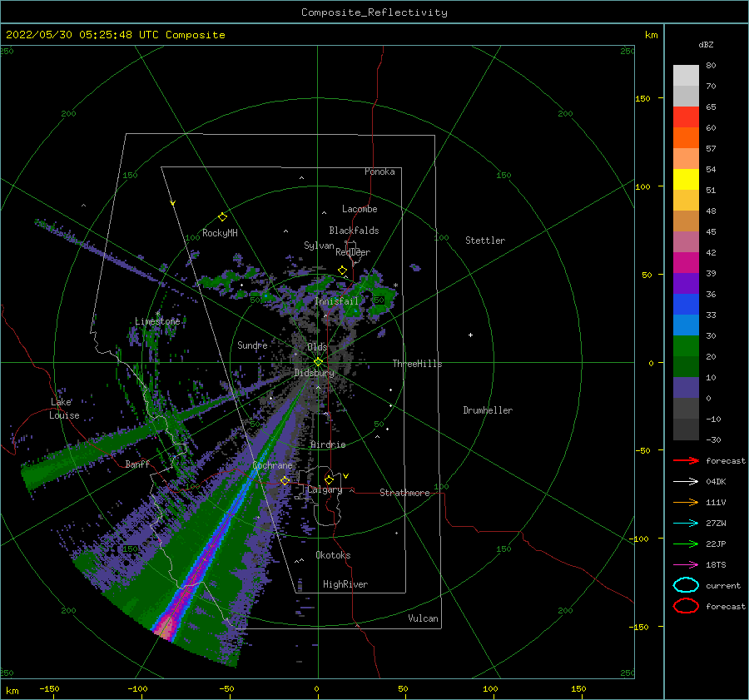Image resolution: width=749 pixels, height=700 pixels.
Task: Click asterisk marker above Limestone label
Action: click(x=157, y=314)
